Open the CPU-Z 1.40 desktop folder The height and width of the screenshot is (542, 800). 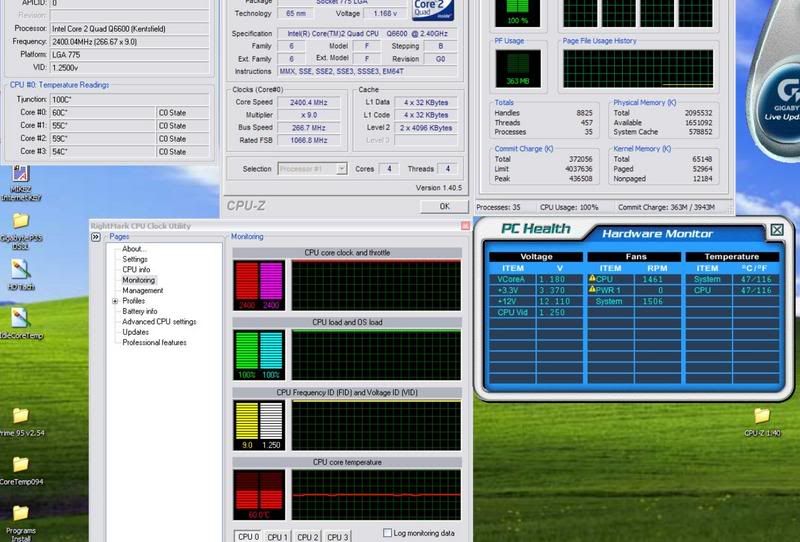[762, 415]
